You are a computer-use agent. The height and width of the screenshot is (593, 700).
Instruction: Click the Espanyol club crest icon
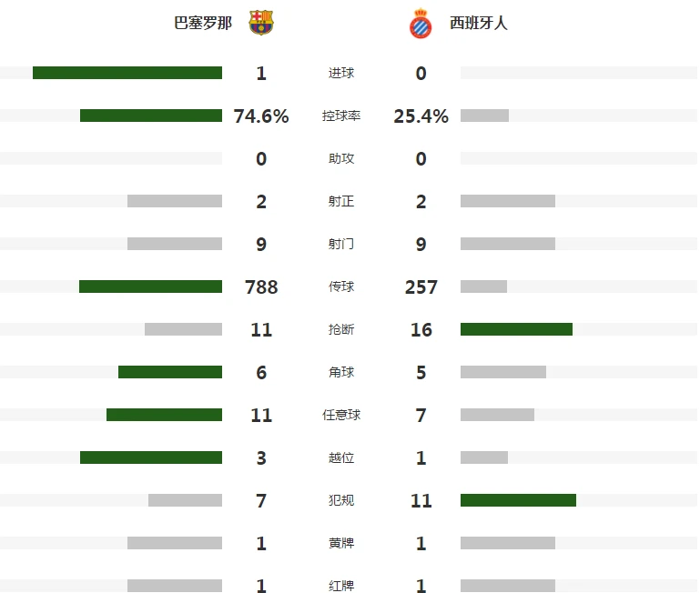pyautogui.click(x=421, y=24)
